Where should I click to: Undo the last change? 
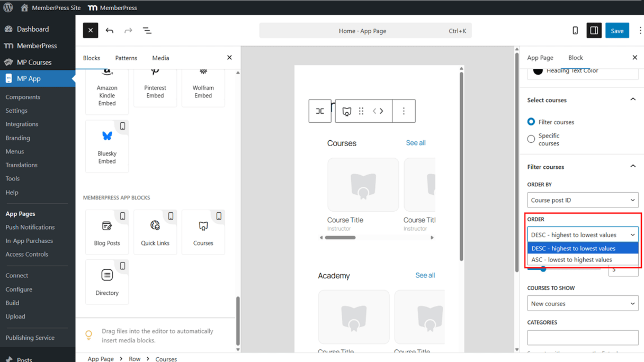pos(110,31)
